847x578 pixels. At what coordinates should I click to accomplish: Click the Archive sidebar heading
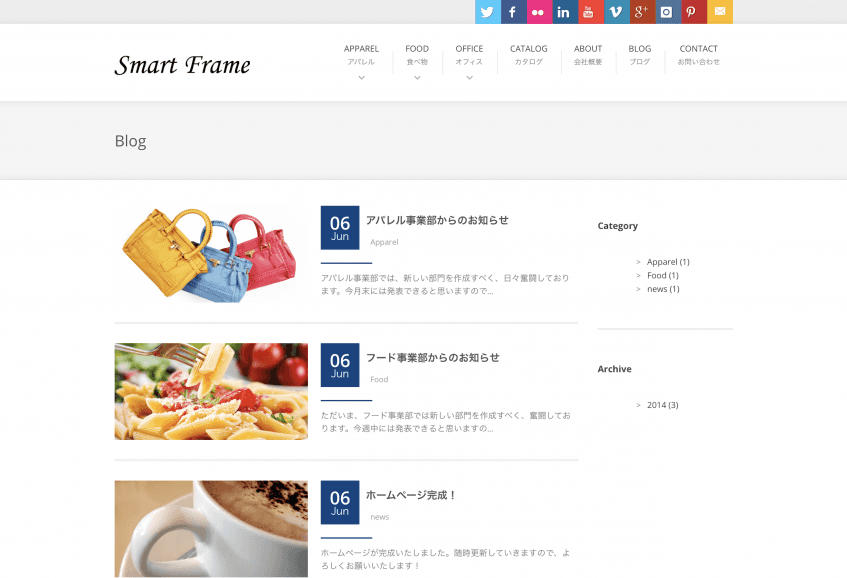coord(614,369)
